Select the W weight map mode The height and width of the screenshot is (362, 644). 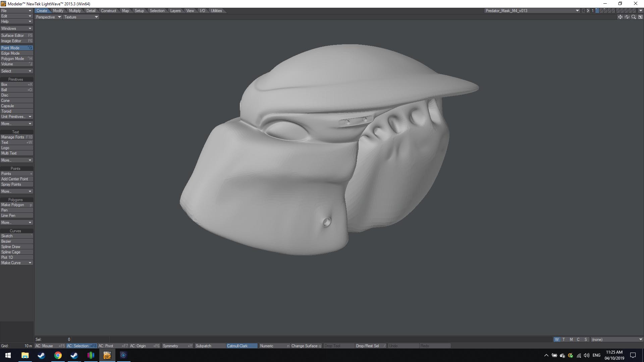(x=557, y=340)
